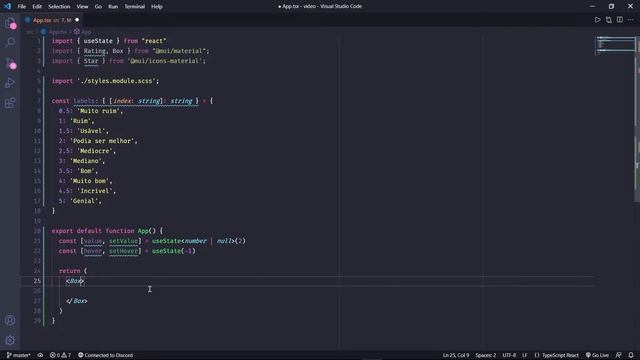This screenshot has height=360, width=640.
Task: Change the UTF-8 file encoding
Action: pos(509,355)
